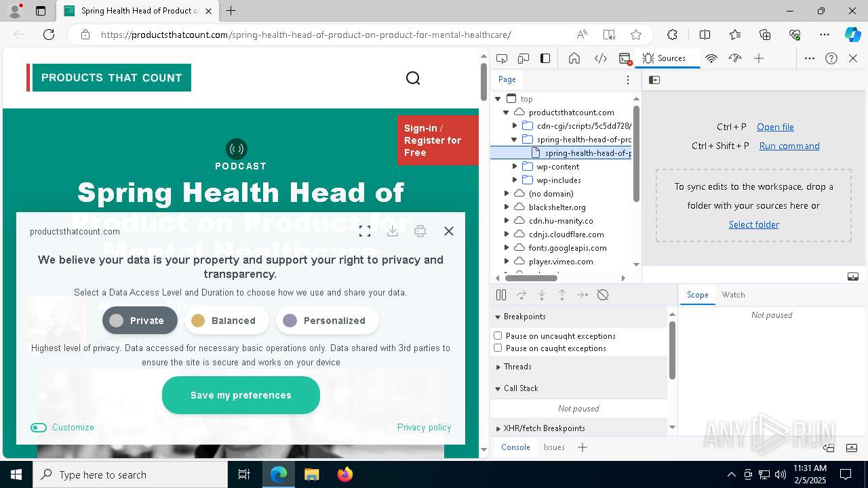The height and width of the screenshot is (488, 868).
Task: Toggle device emulation icon in DevTools
Action: [x=524, y=58]
